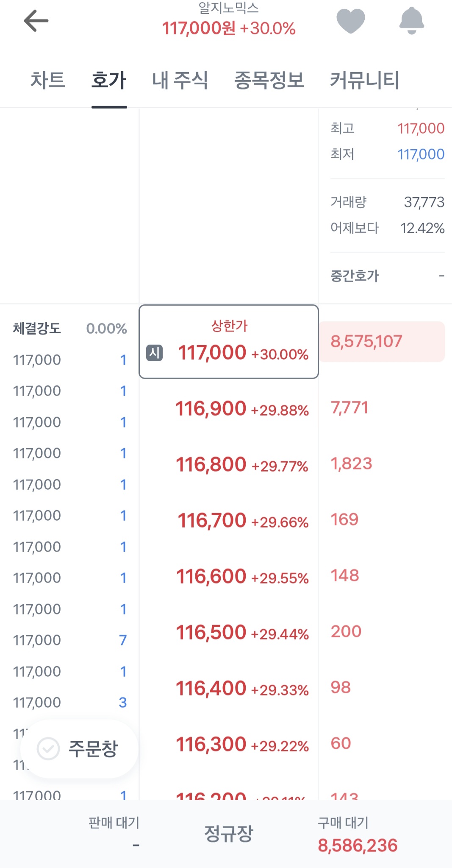Tap 구매 대기 total 8,586,236

358,845
